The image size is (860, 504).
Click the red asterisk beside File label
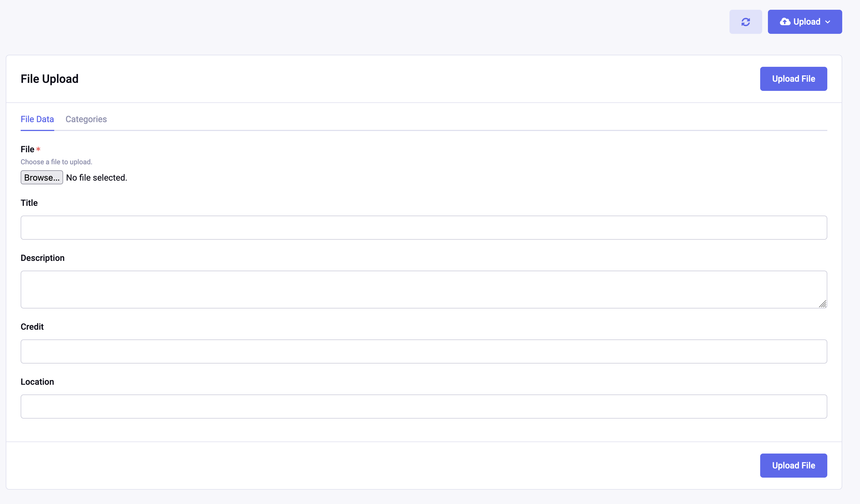point(38,149)
